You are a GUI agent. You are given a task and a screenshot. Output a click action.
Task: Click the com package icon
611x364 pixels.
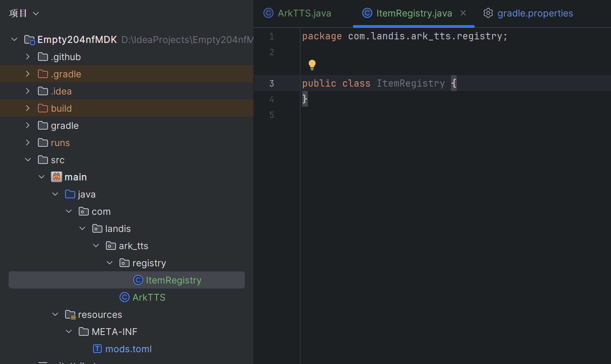tap(84, 211)
